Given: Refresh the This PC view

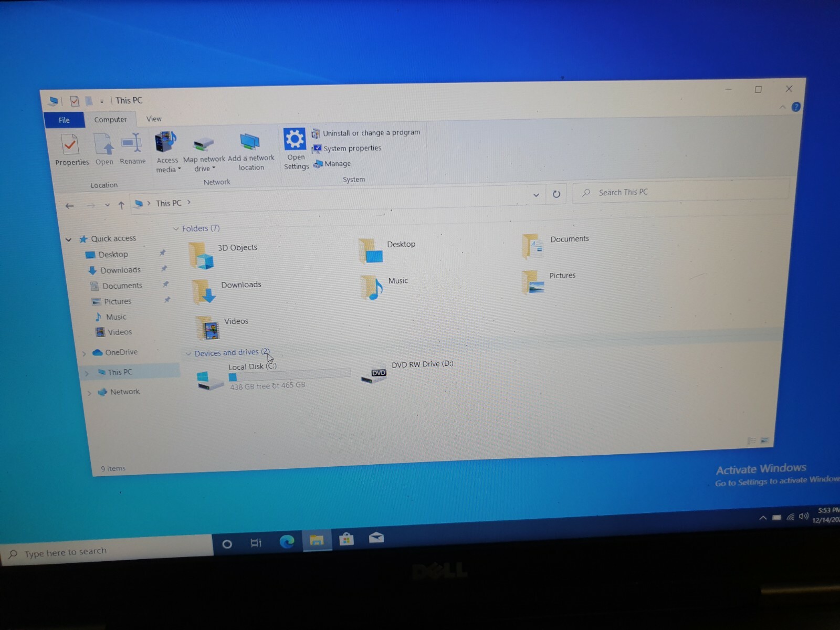Looking at the screenshot, I should pyautogui.click(x=556, y=194).
